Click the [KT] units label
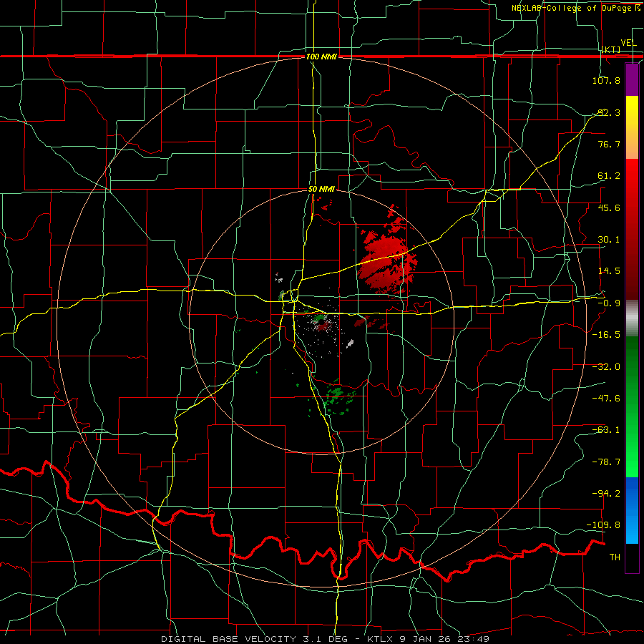 pyautogui.click(x=611, y=49)
